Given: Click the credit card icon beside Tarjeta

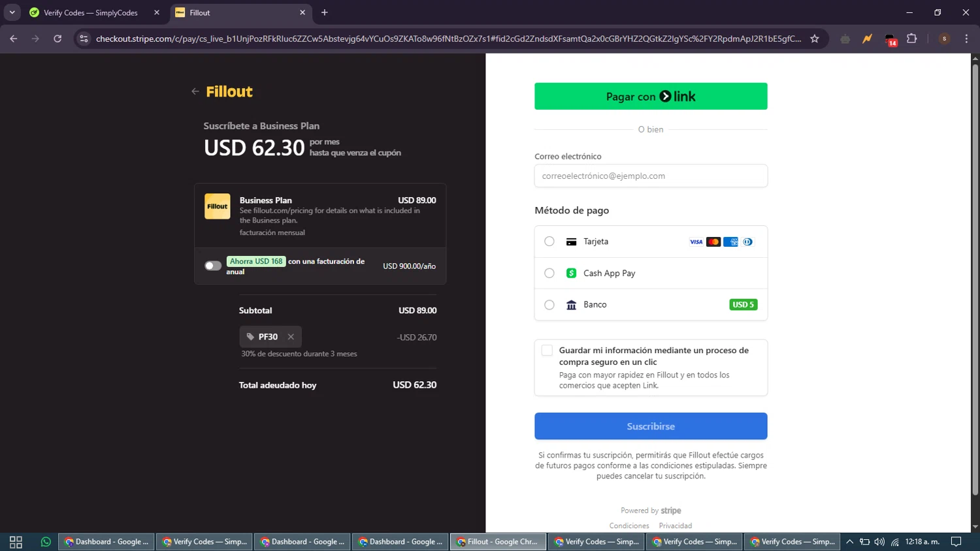Looking at the screenshot, I should (x=571, y=242).
